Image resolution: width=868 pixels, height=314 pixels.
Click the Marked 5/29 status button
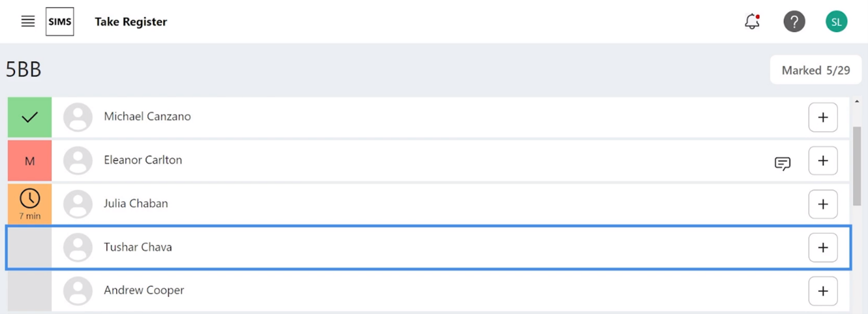tap(815, 71)
